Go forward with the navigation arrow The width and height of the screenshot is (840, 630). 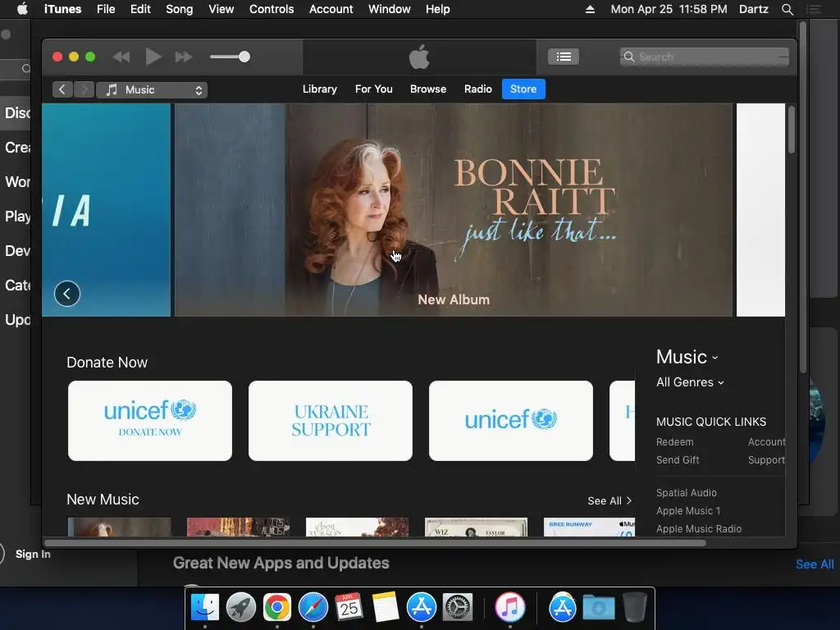point(84,89)
